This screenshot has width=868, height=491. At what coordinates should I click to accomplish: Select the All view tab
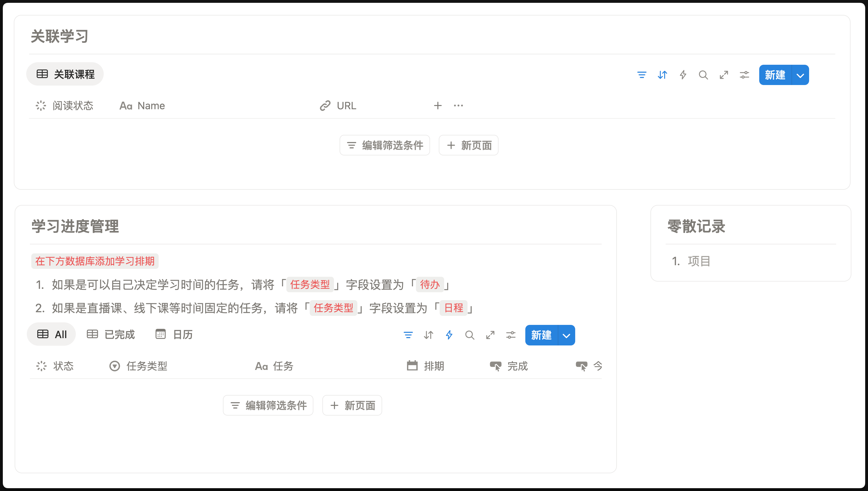pyautogui.click(x=52, y=334)
